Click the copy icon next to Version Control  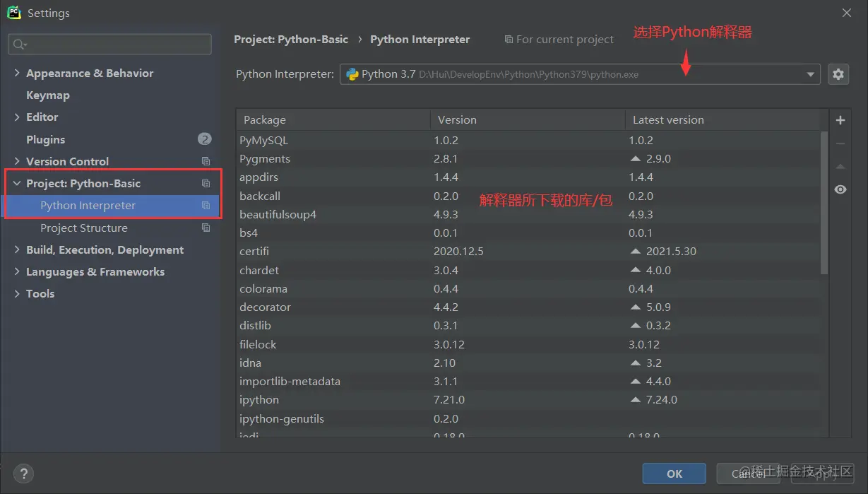pyautogui.click(x=206, y=161)
